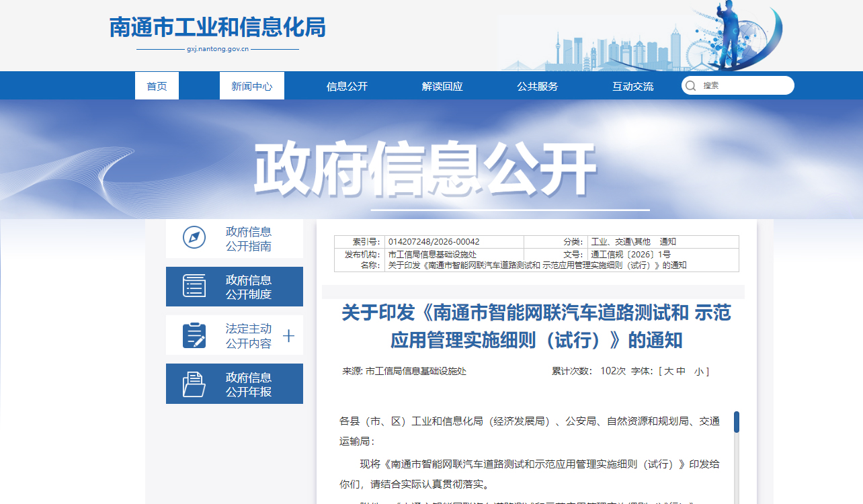Image resolution: width=863 pixels, height=504 pixels.
Task: Expand 法定主动公开内容 with the plus sign
Action: pyautogui.click(x=288, y=336)
